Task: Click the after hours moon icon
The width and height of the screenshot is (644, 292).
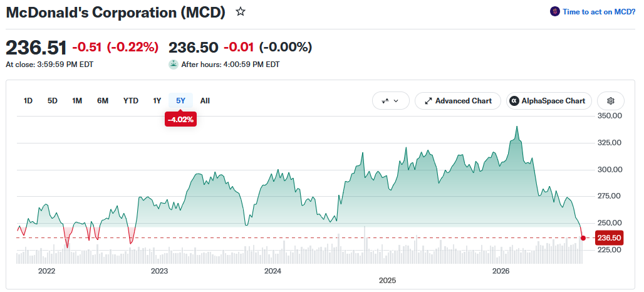Action: pos(174,65)
